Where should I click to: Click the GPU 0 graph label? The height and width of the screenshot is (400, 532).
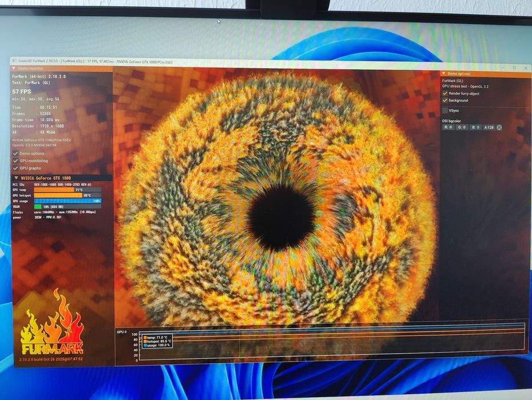click(x=121, y=332)
